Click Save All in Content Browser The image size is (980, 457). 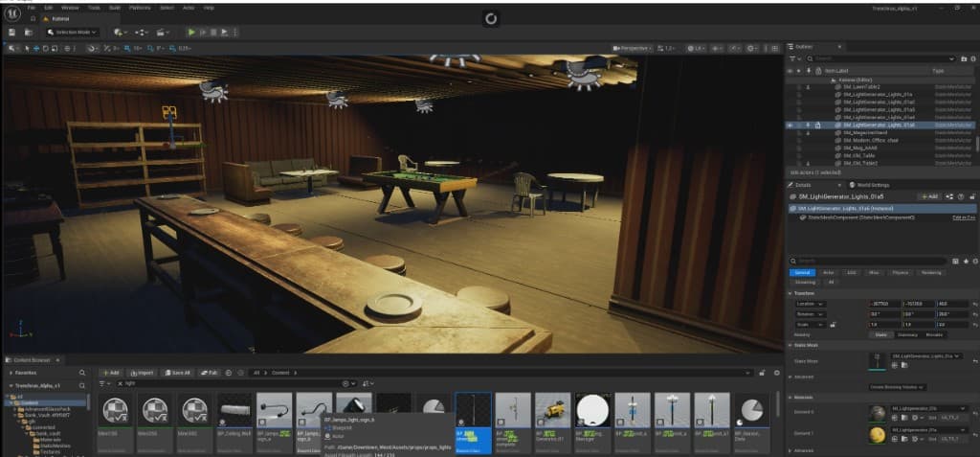[176, 373]
